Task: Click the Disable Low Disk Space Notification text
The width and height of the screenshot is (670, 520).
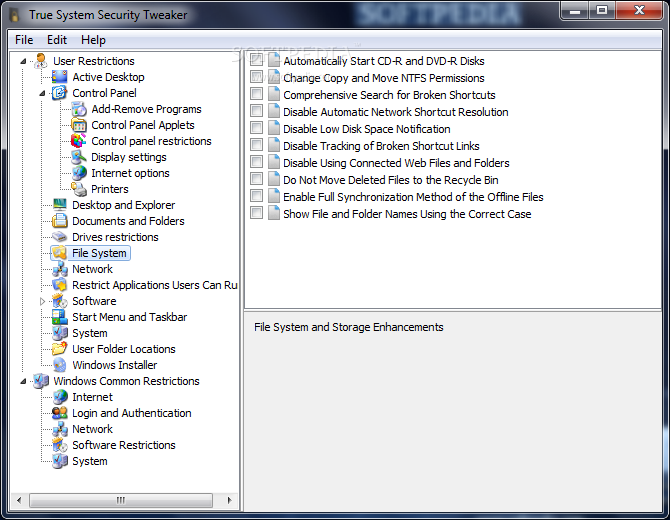Action: (x=367, y=129)
